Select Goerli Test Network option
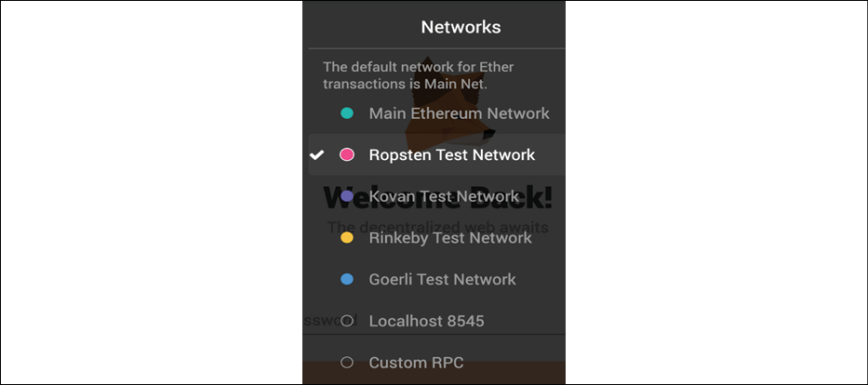Image resolution: width=868 pixels, height=385 pixels. [x=436, y=279]
